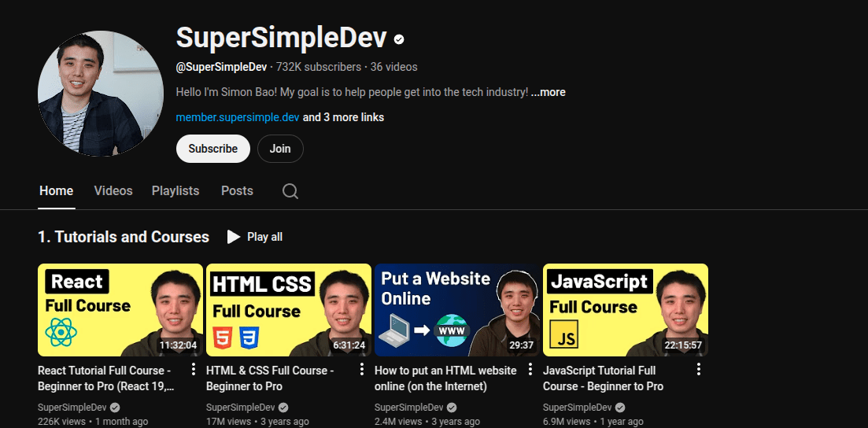868x428 pixels.
Task: Click the 11:32:04 duration badge
Action: point(179,345)
